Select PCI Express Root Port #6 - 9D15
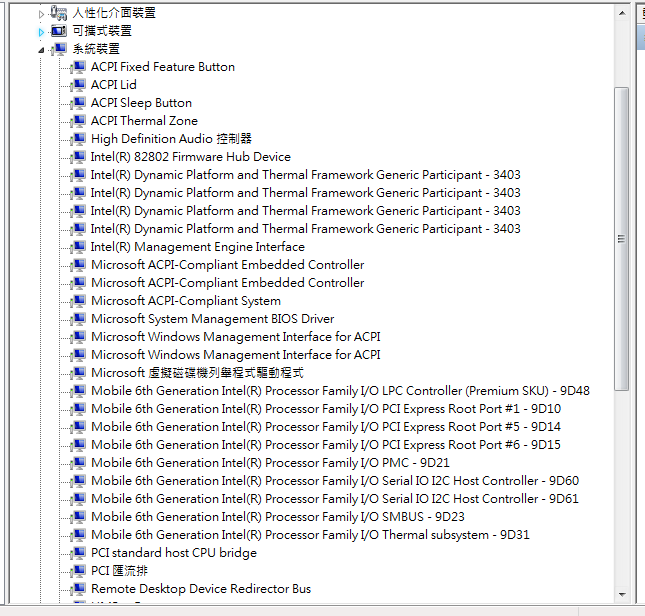The image size is (645, 616). pyautogui.click(x=326, y=445)
